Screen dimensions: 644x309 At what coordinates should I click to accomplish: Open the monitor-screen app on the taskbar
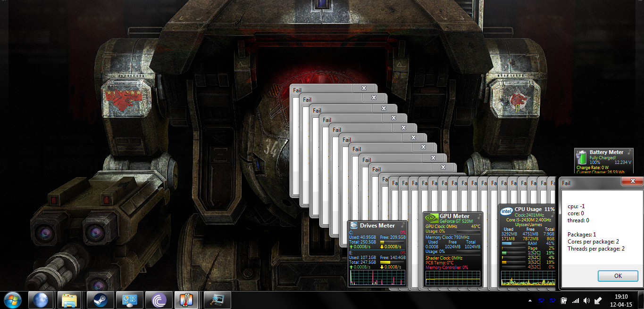(x=217, y=300)
